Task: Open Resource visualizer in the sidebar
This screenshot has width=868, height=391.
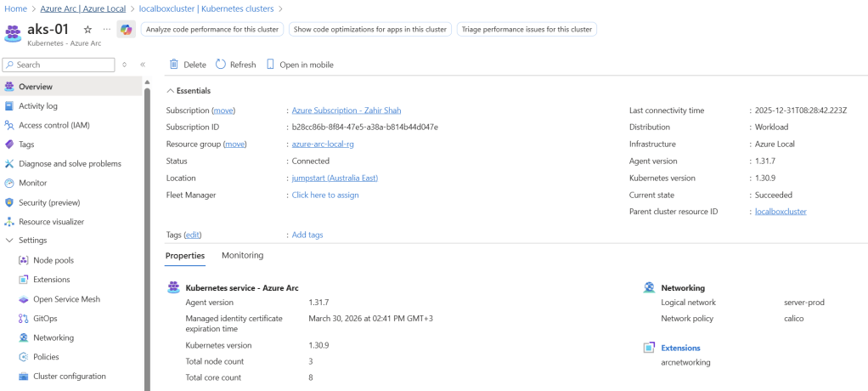Action: [x=51, y=222]
